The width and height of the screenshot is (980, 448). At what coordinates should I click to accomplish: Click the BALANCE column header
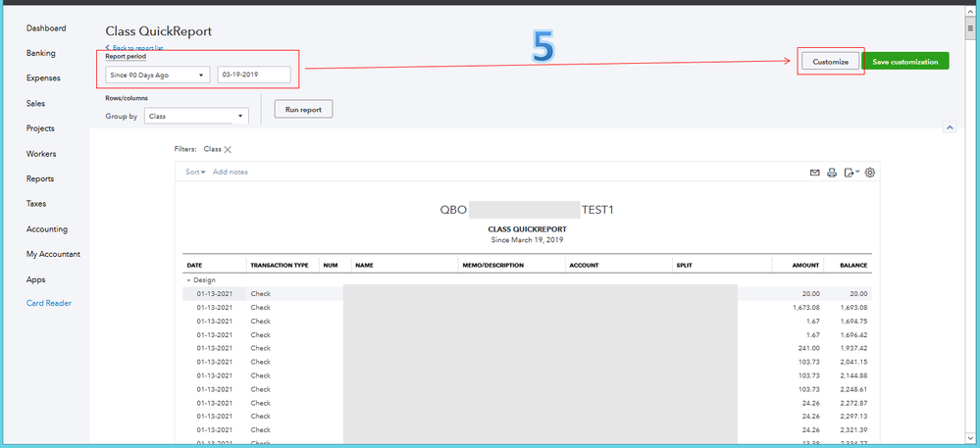tap(853, 265)
